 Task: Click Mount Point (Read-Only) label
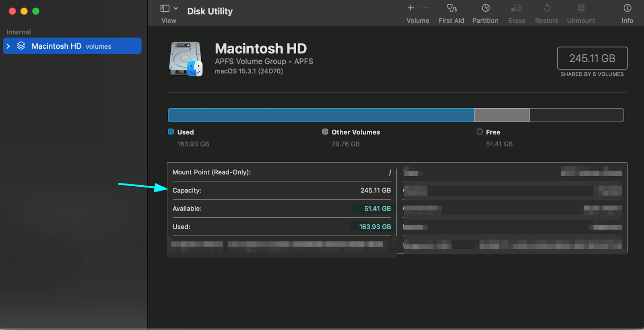pos(212,172)
